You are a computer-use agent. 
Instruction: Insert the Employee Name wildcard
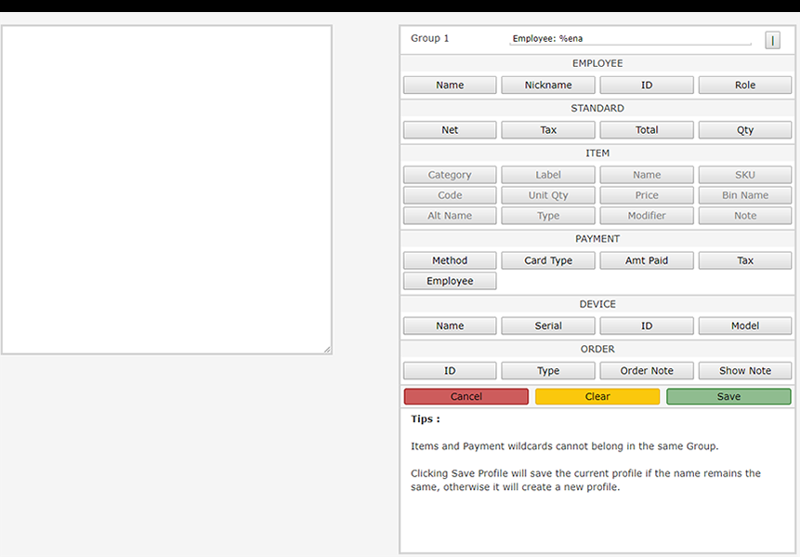coord(449,85)
